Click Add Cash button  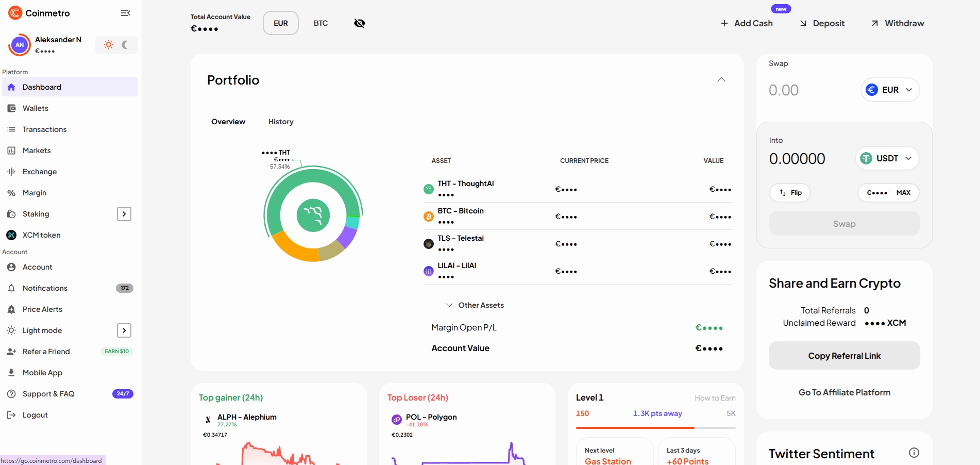[747, 23]
